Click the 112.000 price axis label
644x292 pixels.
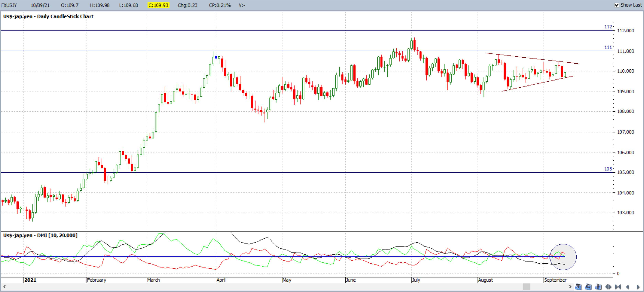625,31
